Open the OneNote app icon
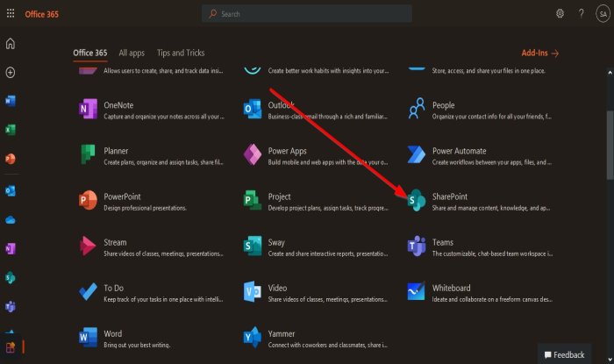 88,109
